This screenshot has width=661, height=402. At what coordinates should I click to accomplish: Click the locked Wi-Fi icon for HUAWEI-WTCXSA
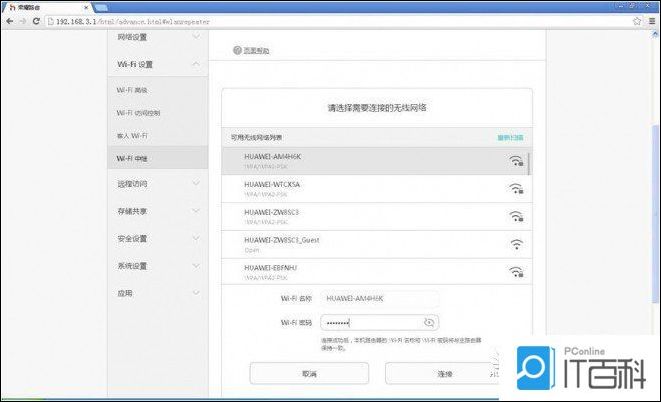pyautogui.click(x=516, y=188)
